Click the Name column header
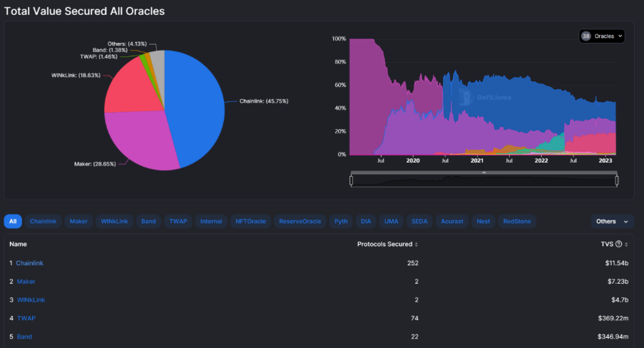The width and height of the screenshot is (644, 348). (18, 244)
